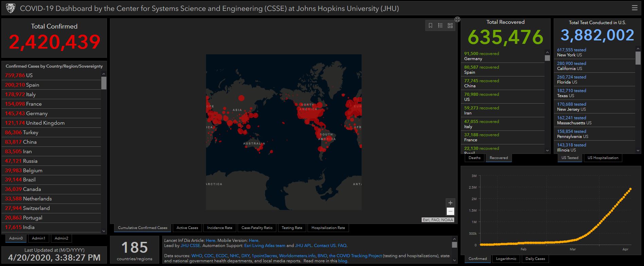The image size is (644, 266).
Task: Open the CDC data source link
Action: click(x=209, y=256)
